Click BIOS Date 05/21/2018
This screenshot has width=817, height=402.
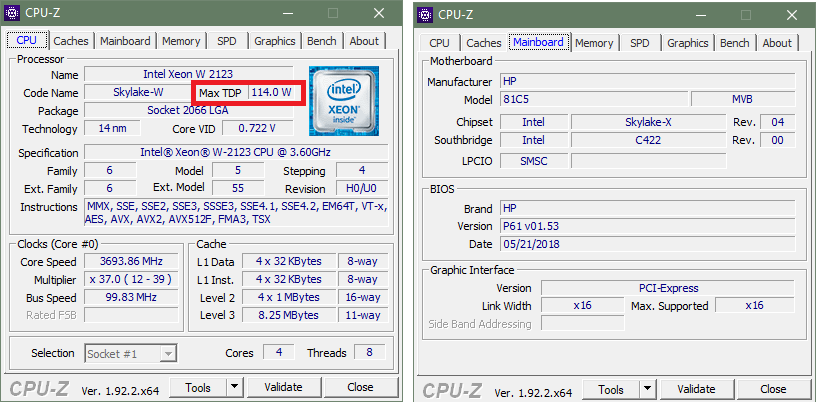click(648, 244)
